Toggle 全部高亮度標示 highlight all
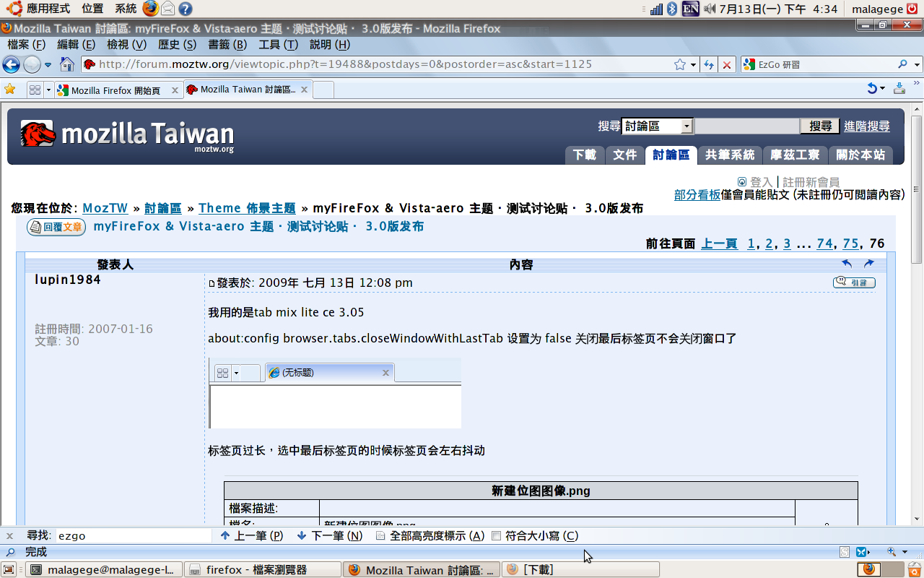 430,536
